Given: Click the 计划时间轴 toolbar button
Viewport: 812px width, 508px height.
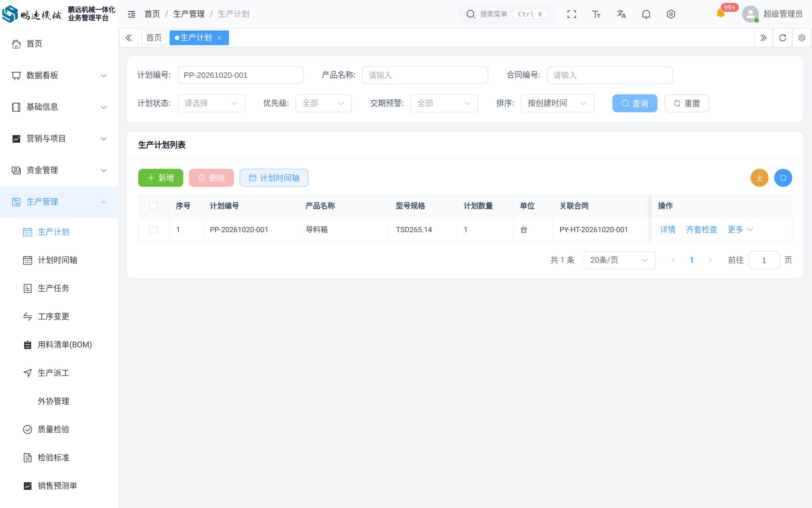Looking at the screenshot, I should (x=274, y=178).
